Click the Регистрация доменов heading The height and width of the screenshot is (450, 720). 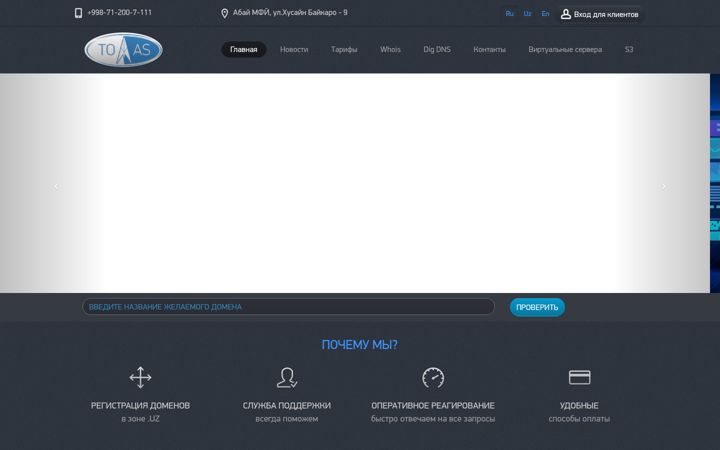[x=141, y=405]
